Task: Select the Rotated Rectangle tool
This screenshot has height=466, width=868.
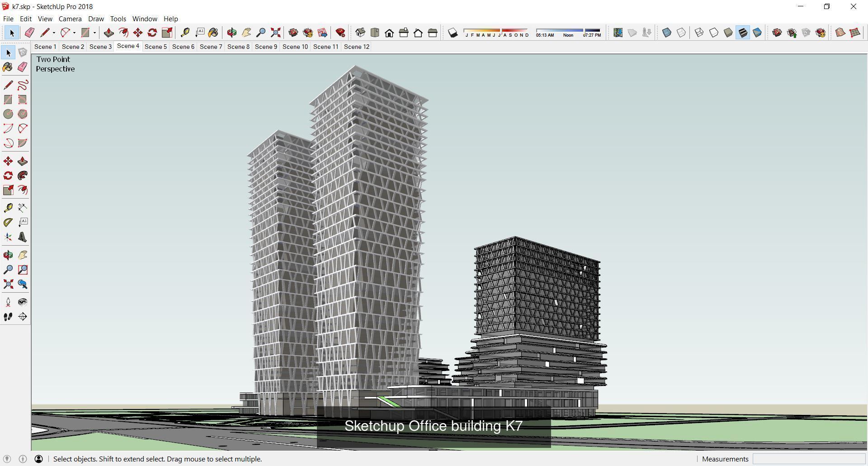Action: point(23,100)
